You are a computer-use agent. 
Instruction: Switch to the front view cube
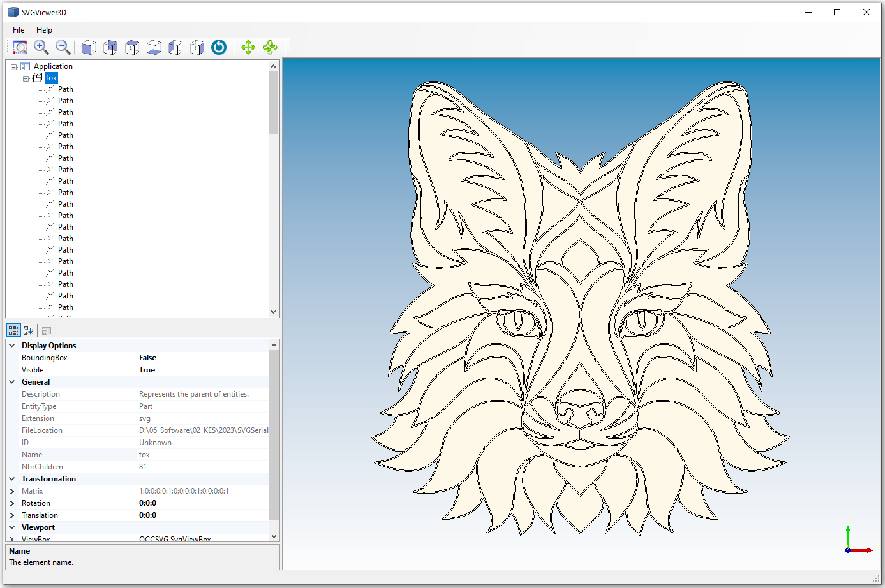89,47
